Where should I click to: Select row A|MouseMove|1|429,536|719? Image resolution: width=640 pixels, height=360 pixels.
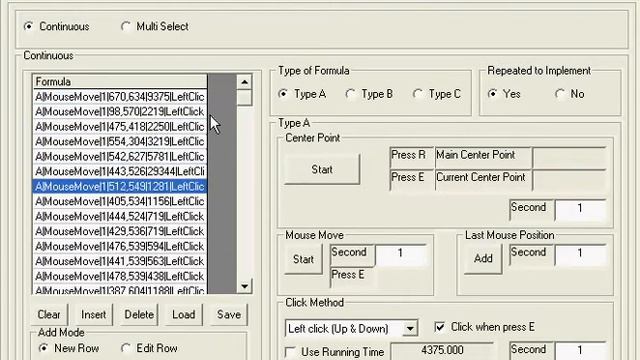pyautogui.click(x=120, y=231)
